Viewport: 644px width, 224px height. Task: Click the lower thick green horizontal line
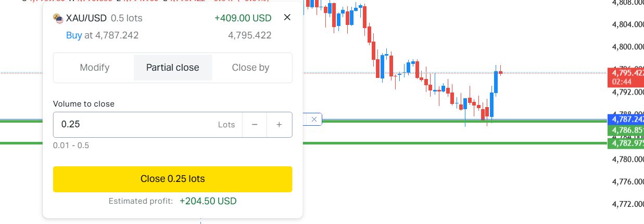tap(416, 143)
